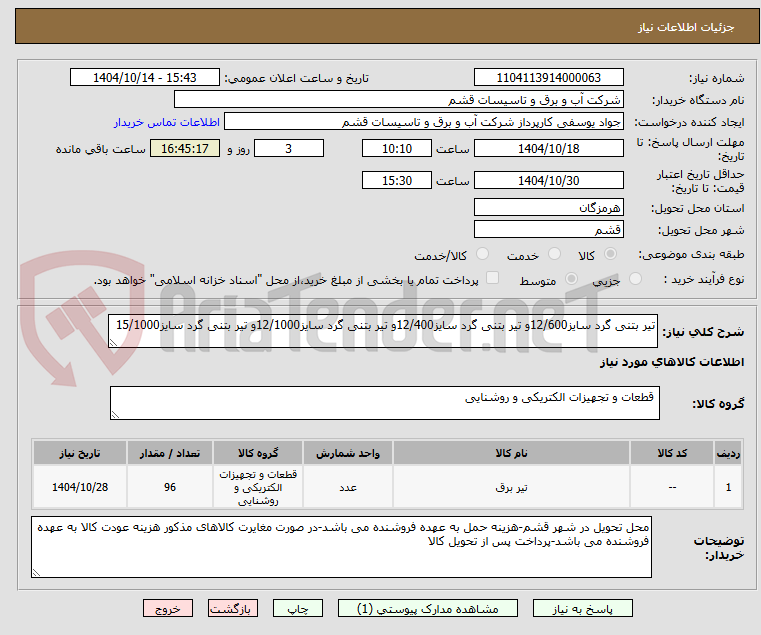Toggle the Islamic treasury payment checkbox

(x=493, y=278)
